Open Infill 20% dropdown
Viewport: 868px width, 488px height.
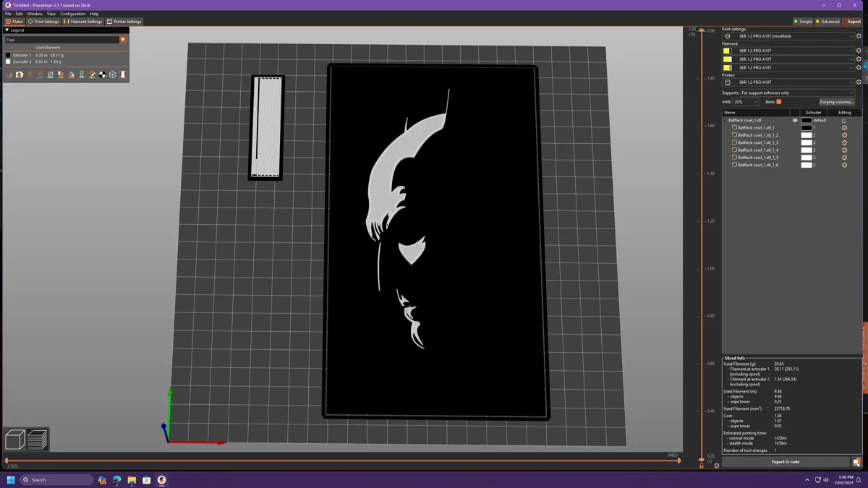(746, 102)
